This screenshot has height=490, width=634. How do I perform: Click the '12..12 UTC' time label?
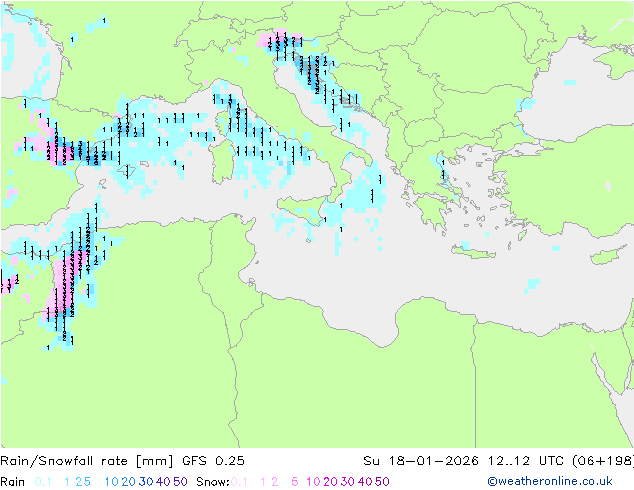(526, 461)
